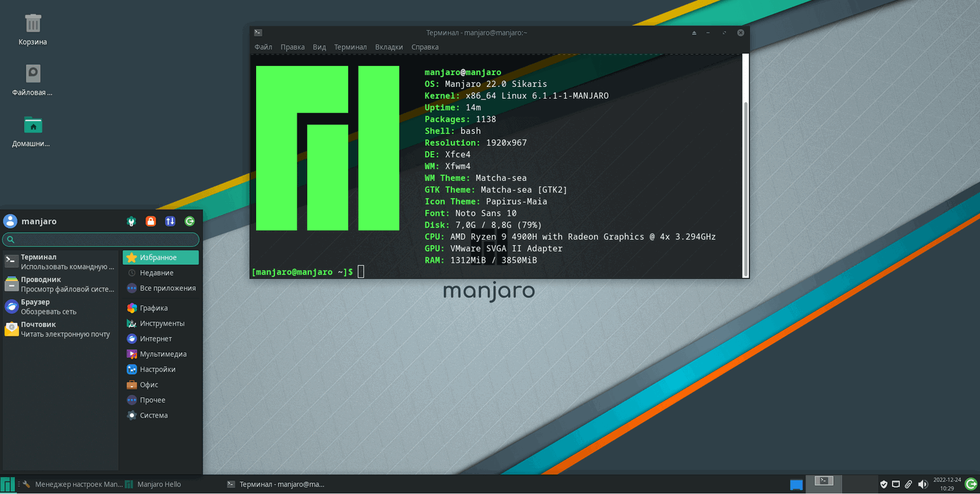Open the Настройки category
Viewport: 980px width, 494px height.
[161, 369]
